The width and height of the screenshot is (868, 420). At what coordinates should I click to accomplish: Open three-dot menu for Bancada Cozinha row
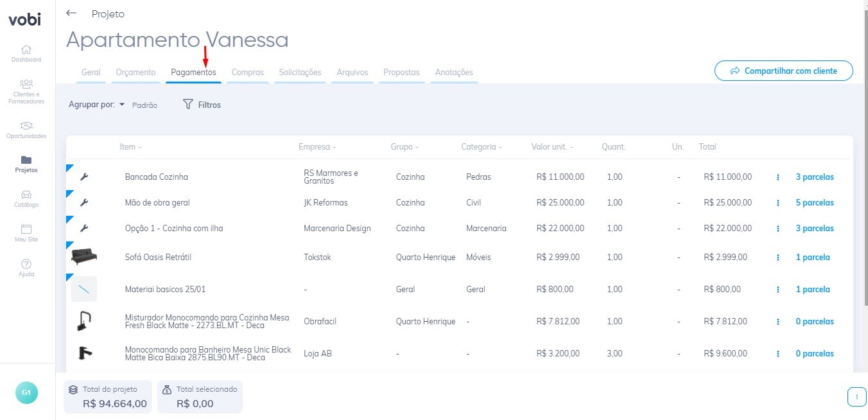(778, 177)
